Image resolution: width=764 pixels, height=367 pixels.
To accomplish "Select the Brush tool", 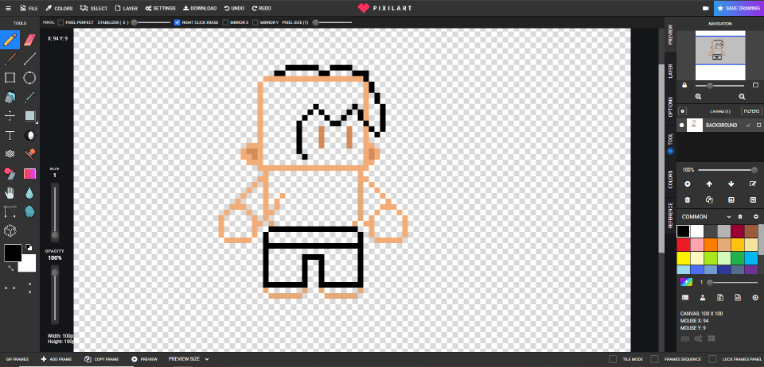I will [10, 58].
